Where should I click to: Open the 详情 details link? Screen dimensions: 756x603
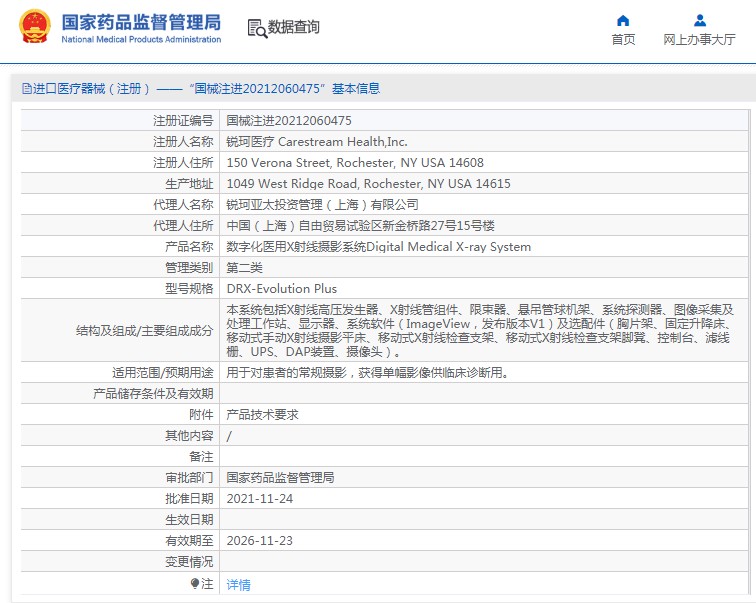[238, 584]
